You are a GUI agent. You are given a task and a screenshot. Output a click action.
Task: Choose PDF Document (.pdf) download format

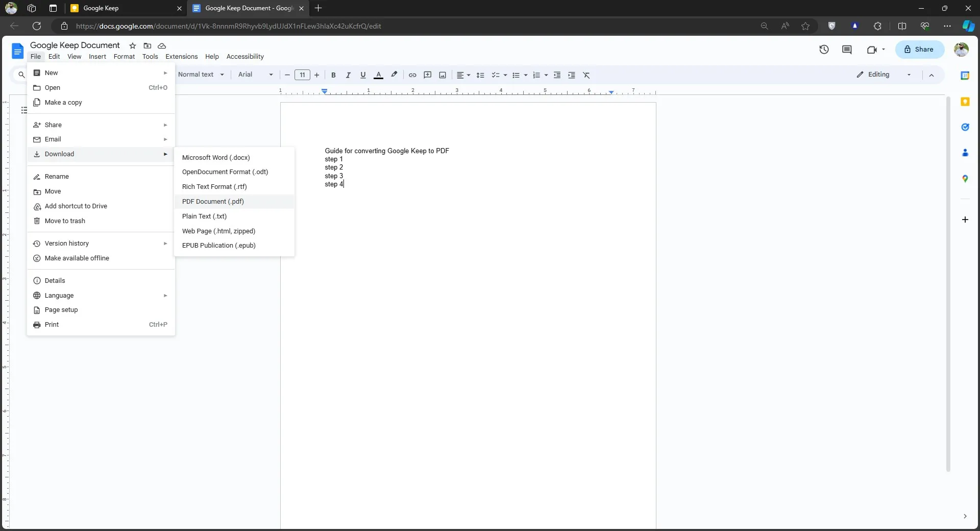coord(234,202)
